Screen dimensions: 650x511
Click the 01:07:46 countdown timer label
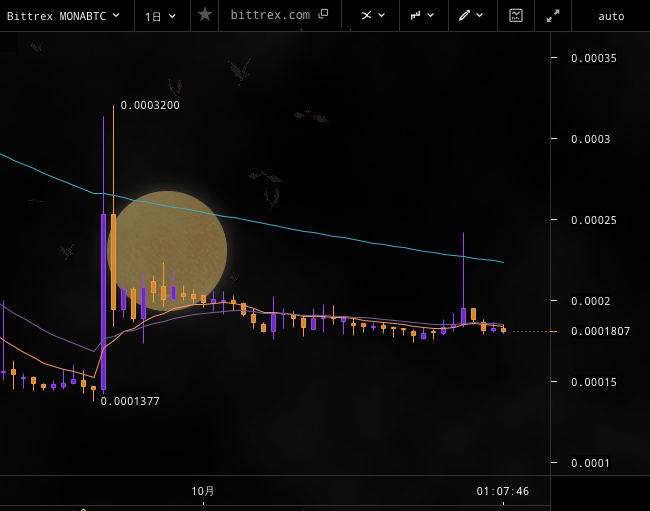click(502, 491)
